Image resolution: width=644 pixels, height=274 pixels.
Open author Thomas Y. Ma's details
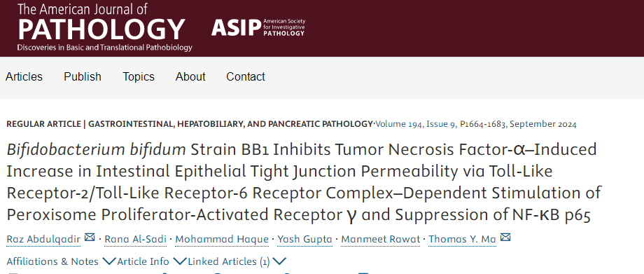[x=463, y=240]
